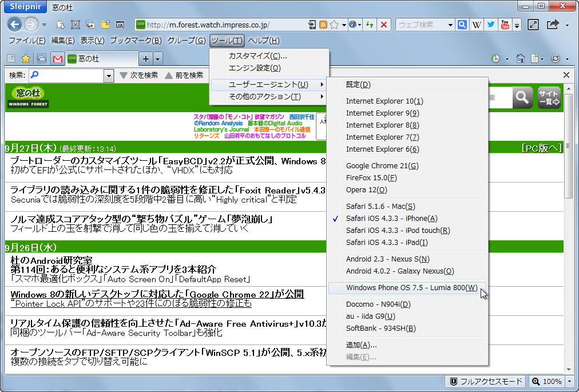The image size is (579, 392).
Task: Open Gmail from the tab bar icon
Action: pos(58,58)
